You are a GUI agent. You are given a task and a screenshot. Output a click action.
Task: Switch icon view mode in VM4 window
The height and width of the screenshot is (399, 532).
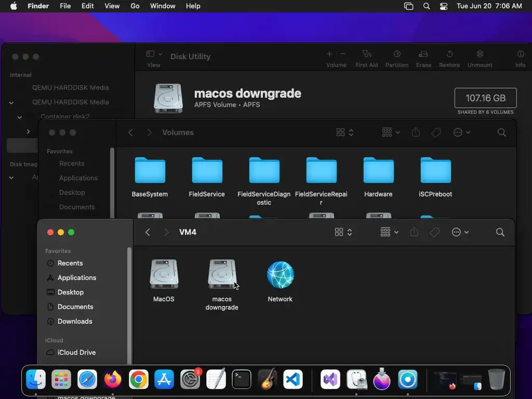(344, 232)
